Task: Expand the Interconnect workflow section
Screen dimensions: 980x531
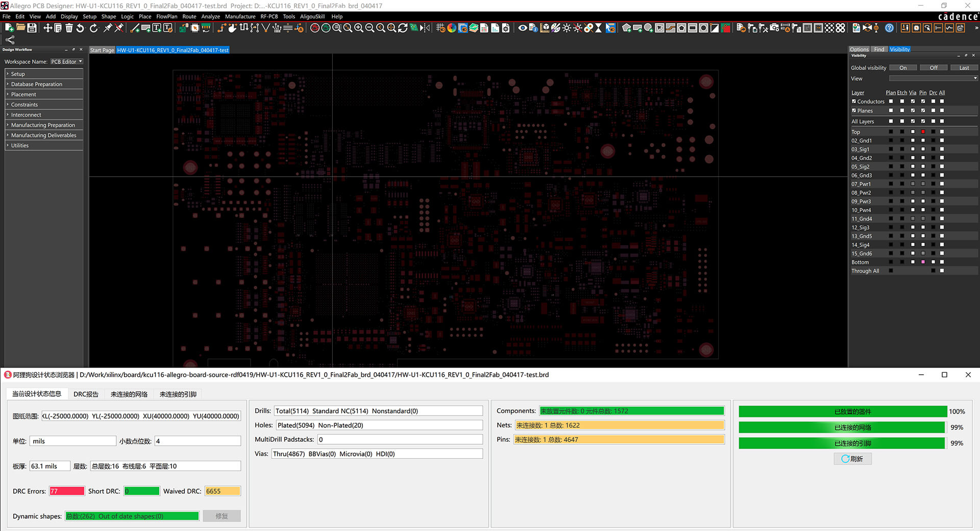Action: tap(44, 115)
